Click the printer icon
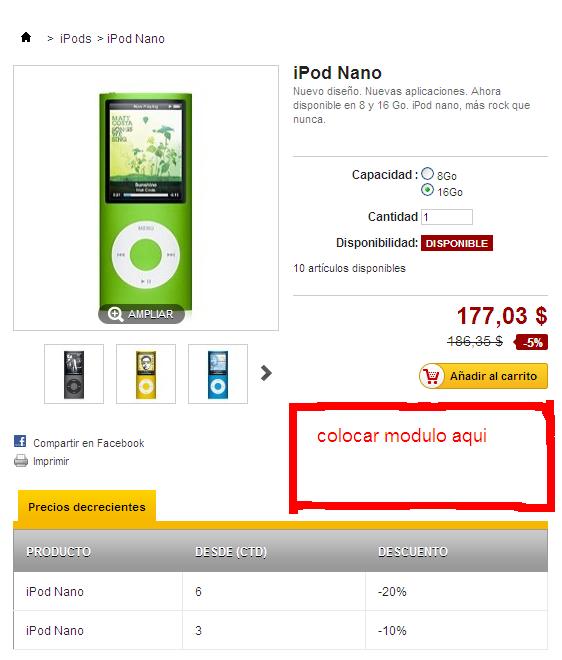Viewport: 562px width, 660px height. click(x=21, y=460)
